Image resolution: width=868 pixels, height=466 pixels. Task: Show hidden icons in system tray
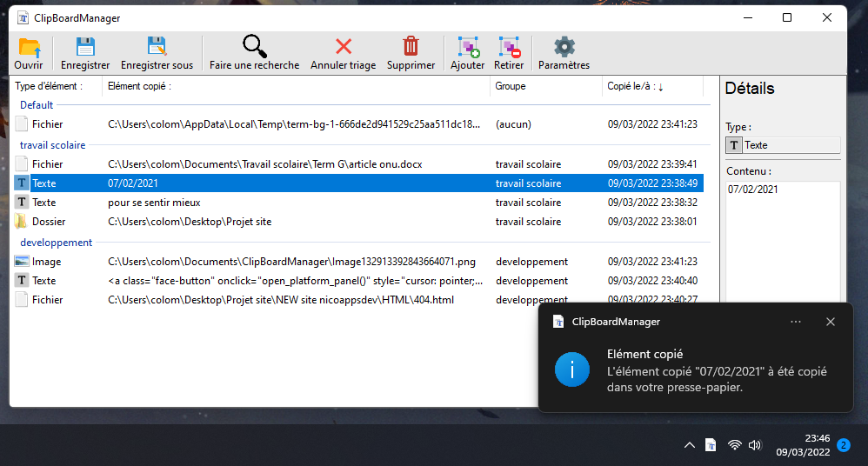point(689,445)
